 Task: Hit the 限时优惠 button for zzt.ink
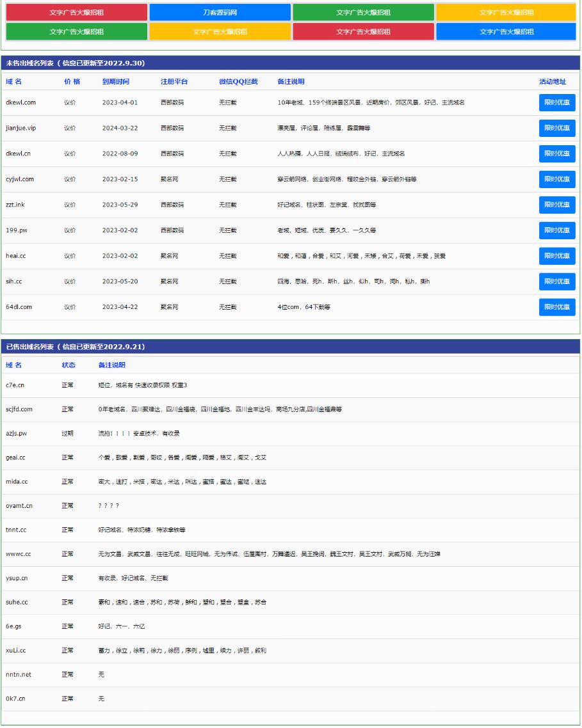(x=556, y=205)
